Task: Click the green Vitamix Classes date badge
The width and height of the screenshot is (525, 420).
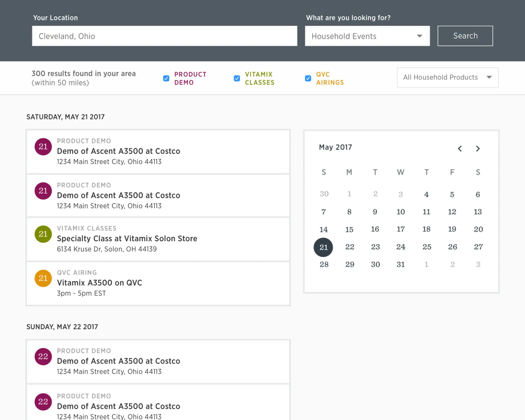Action: (43, 234)
